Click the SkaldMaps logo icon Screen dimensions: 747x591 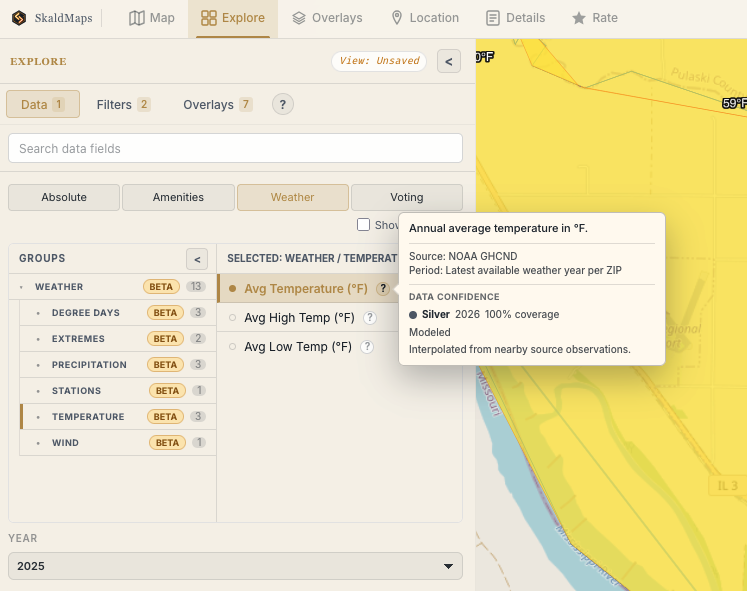19,18
